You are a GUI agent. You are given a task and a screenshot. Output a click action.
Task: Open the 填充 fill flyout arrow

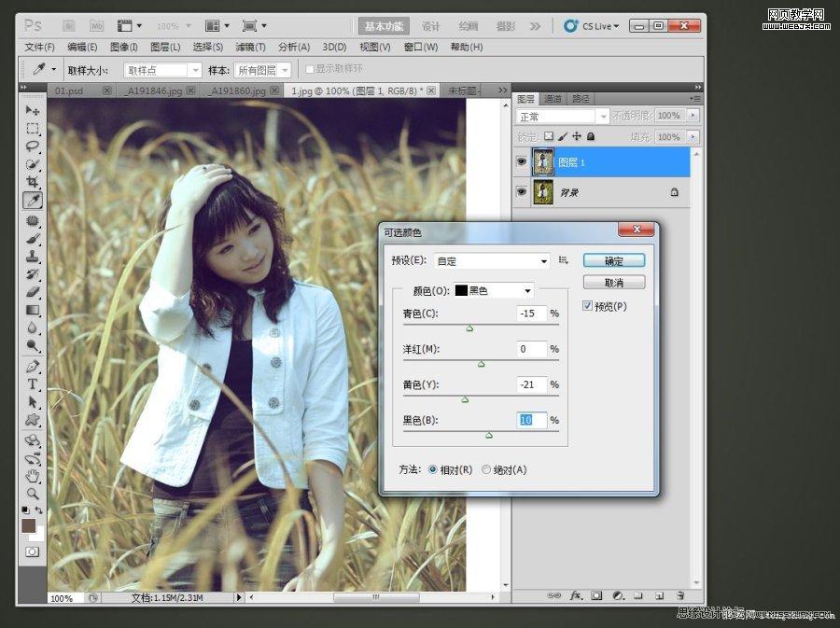pyautogui.click(x=693, y=137)
